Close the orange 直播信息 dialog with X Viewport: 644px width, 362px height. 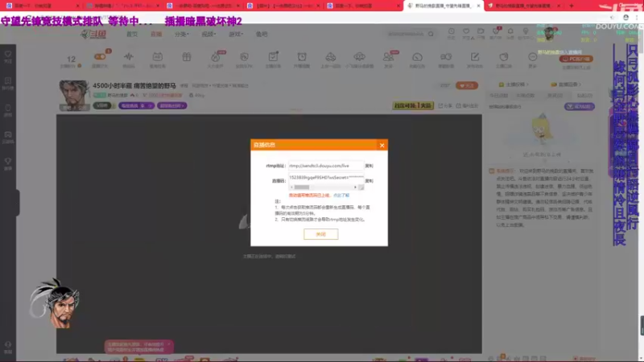coord(382,146)
